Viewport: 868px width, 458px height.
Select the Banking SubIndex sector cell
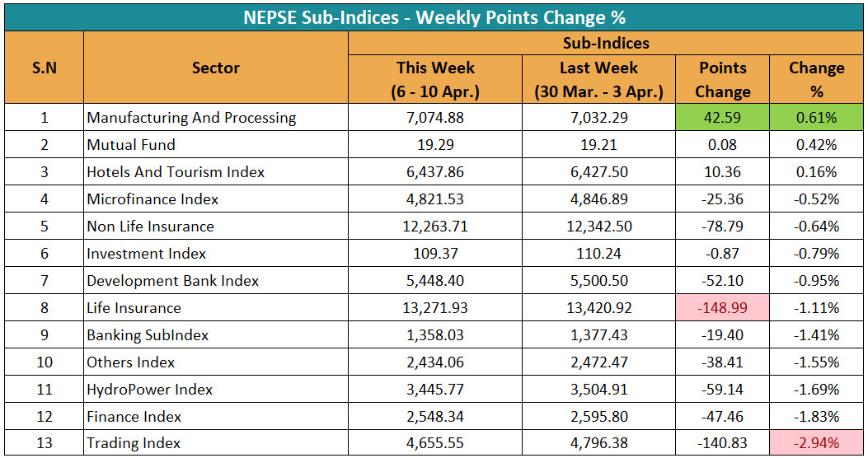coord(148,335)
